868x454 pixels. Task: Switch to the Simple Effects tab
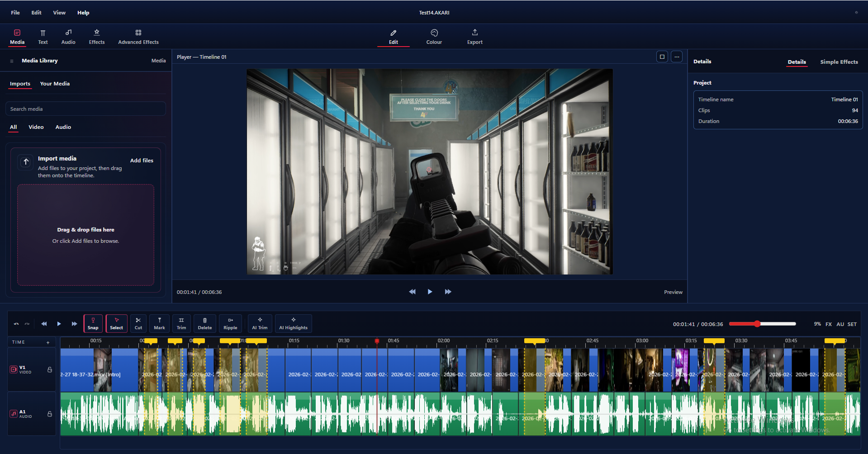(839, 62)
